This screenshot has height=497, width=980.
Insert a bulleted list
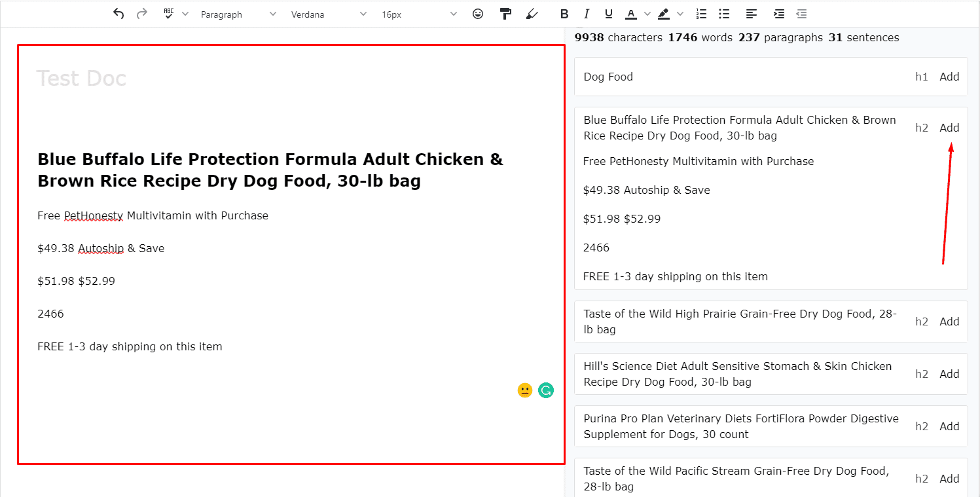tap(724, 14)
